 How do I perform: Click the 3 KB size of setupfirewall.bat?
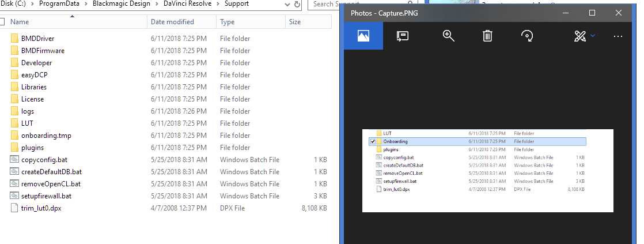[x=320, y=196]
